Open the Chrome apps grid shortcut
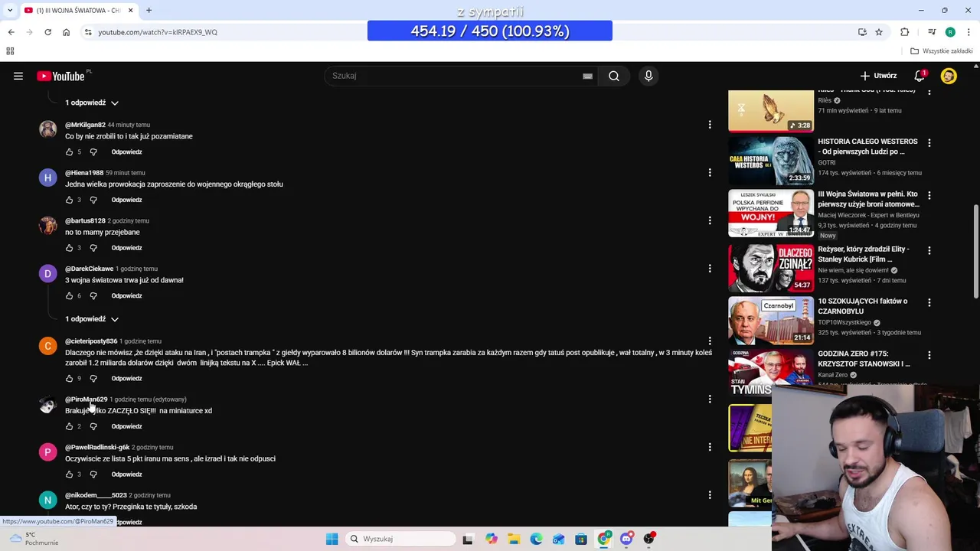This screenshot has height=551, width=980. pos(10,51)
